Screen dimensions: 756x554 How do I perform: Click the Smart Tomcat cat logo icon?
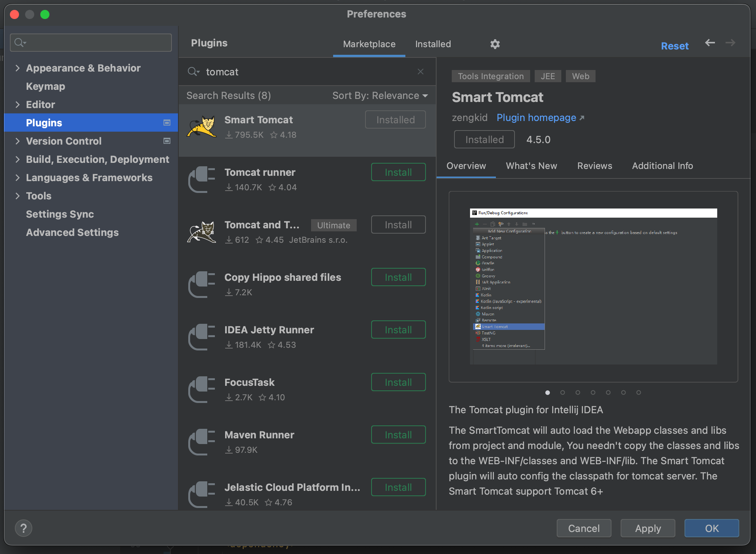(x=202, y=127)
